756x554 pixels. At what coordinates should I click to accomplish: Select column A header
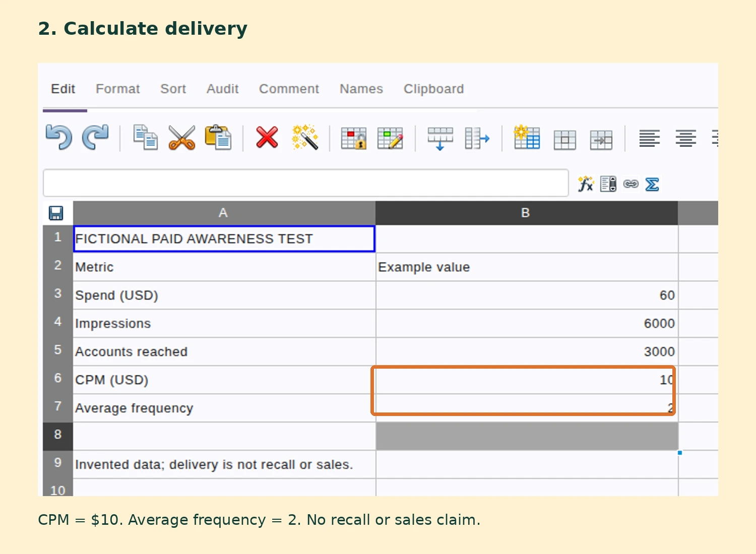224,213
